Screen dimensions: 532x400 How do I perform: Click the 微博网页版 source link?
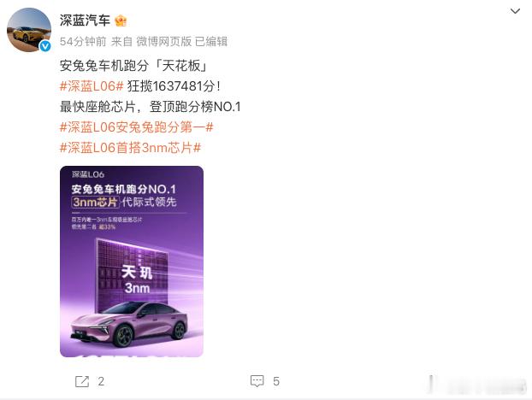[x=164, y=41]
